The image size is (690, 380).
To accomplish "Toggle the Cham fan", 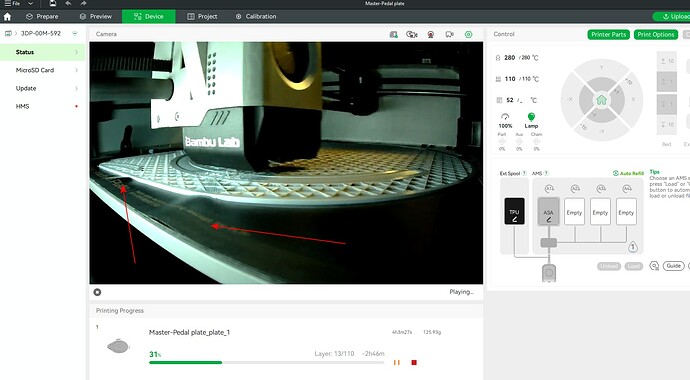I will click(536, 142).
